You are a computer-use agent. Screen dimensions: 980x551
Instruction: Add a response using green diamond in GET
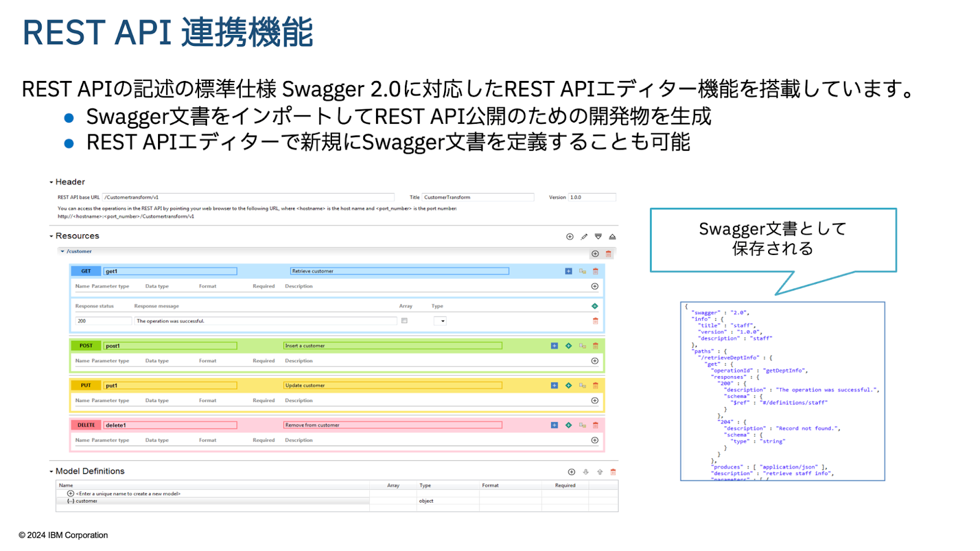[x=595, y=306]
